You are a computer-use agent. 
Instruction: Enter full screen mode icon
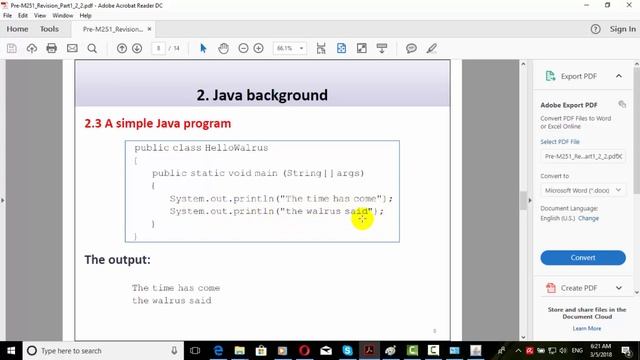click(x=362, y=48)
